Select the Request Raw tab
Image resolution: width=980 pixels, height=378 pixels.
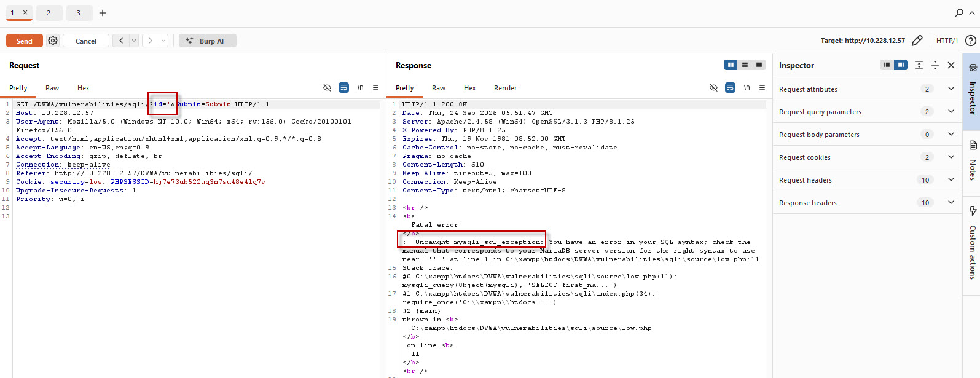pos(52,88)
